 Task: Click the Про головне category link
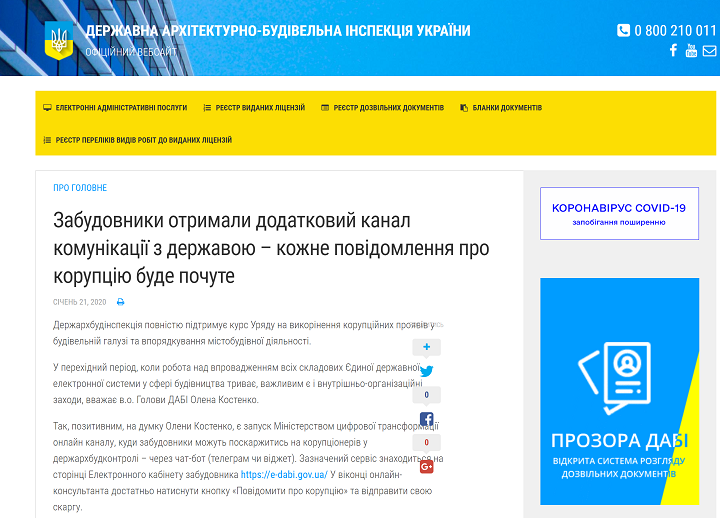80,188
